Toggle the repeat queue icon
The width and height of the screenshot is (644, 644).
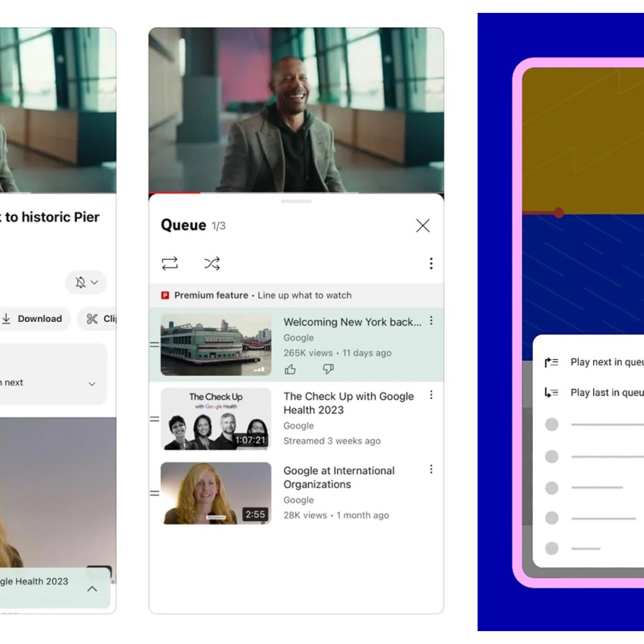point(170,264)
